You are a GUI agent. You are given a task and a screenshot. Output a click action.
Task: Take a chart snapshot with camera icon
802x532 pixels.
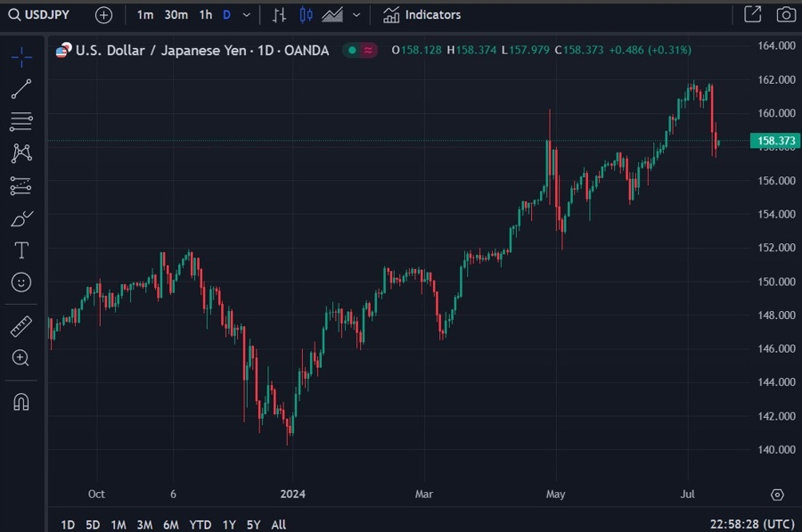pyautogui.click(x=786, y=14)
